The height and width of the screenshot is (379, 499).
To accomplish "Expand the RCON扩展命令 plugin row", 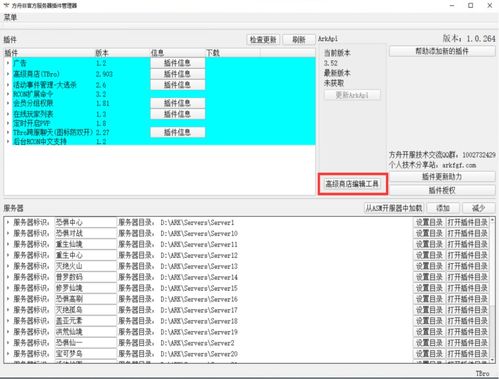I will point(8,94).
